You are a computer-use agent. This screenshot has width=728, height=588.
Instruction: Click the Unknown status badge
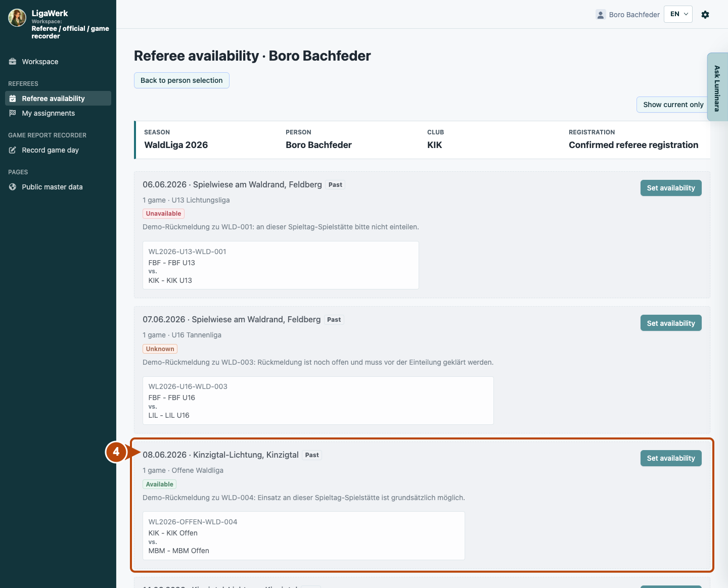(160, 349)
